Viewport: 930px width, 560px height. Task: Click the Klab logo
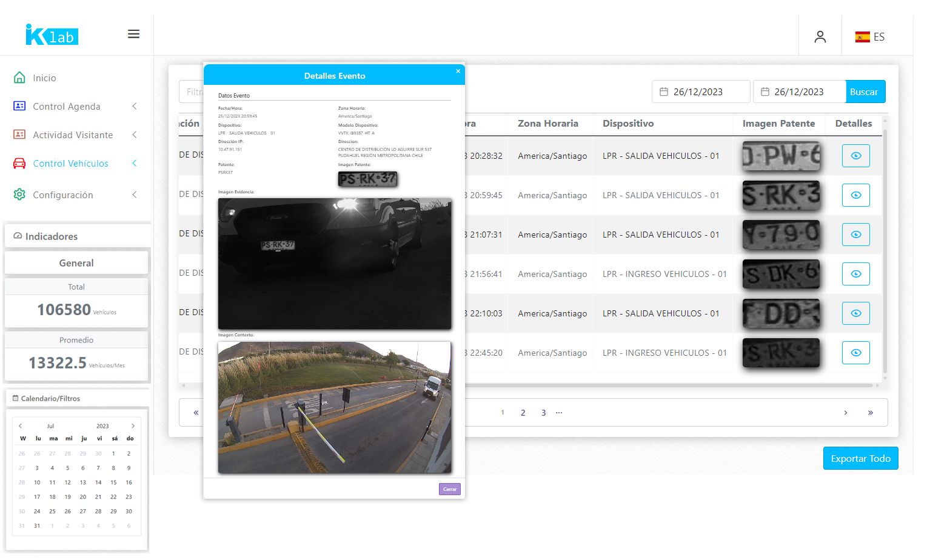click(x=52, y=35)
